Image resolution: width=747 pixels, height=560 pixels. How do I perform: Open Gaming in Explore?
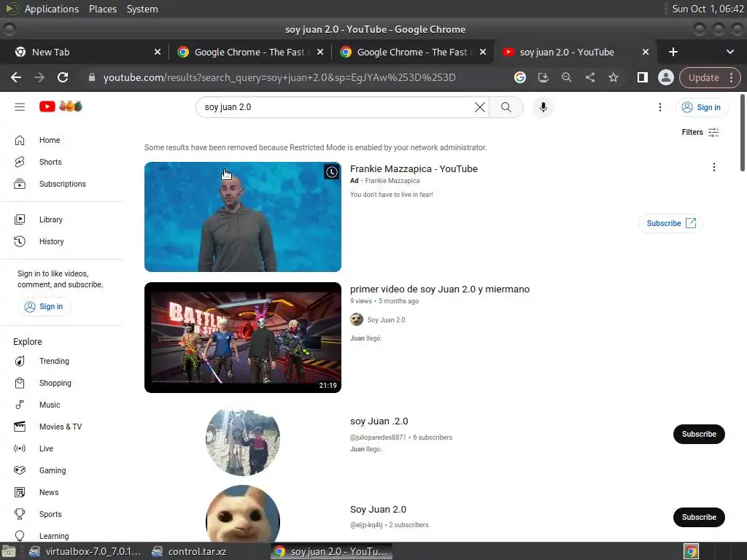coord(53,470)
